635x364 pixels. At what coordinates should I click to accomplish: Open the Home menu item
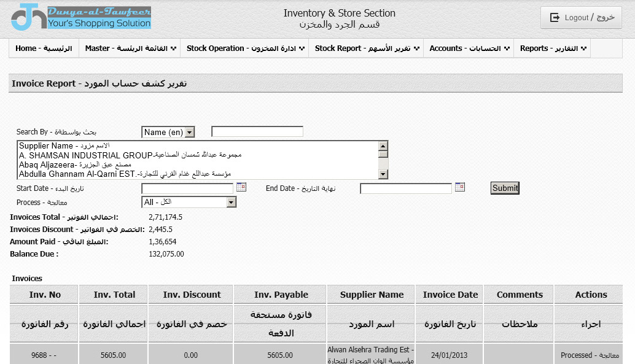[44, 48]
